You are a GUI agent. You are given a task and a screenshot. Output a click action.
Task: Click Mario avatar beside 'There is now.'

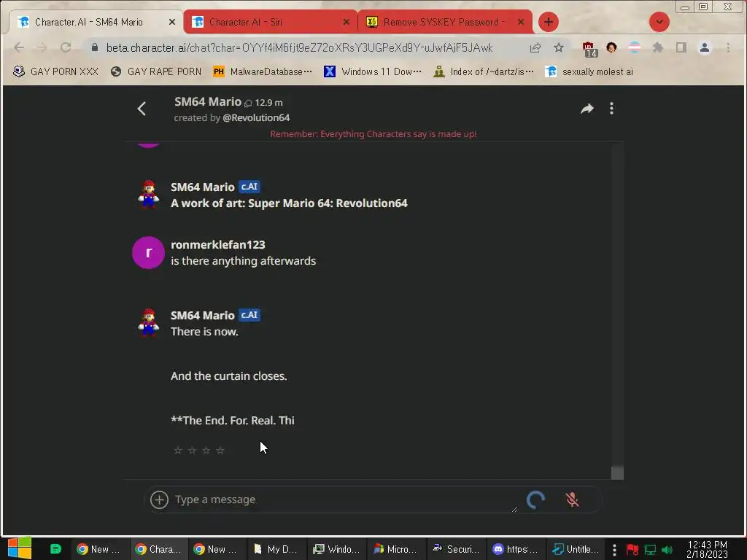pos(149,322)
